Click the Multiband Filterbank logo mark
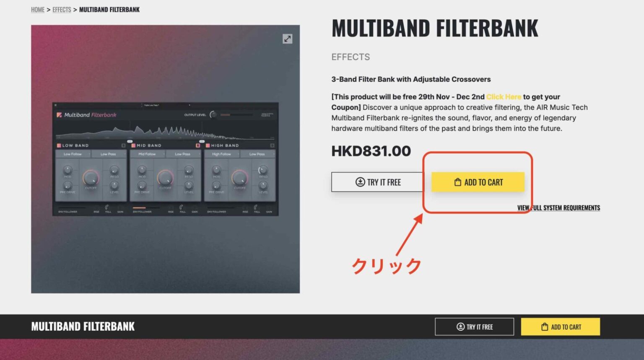Image resolution: width=644 pixels, height=360 pixels. (59, 115)
